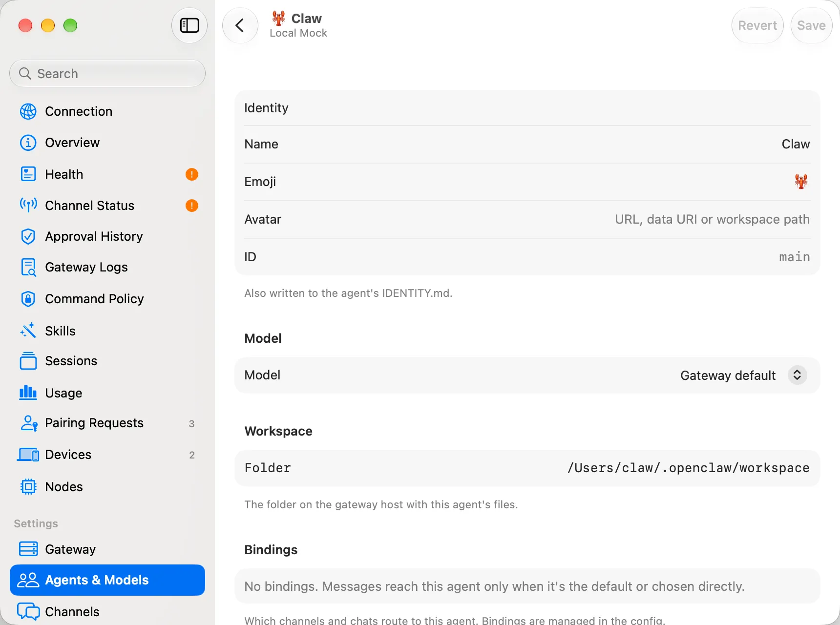
Task: Click the Pairing Requests count 3
Action: [191, 424]
